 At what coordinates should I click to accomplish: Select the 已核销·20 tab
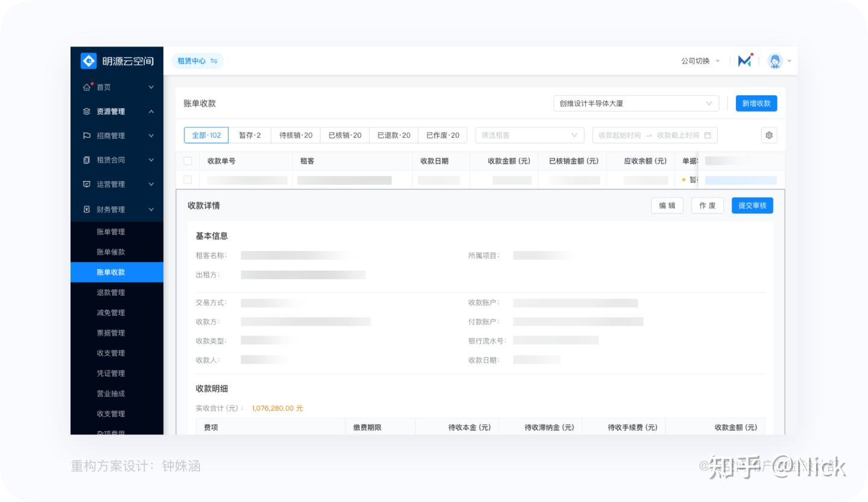[345, 135]
